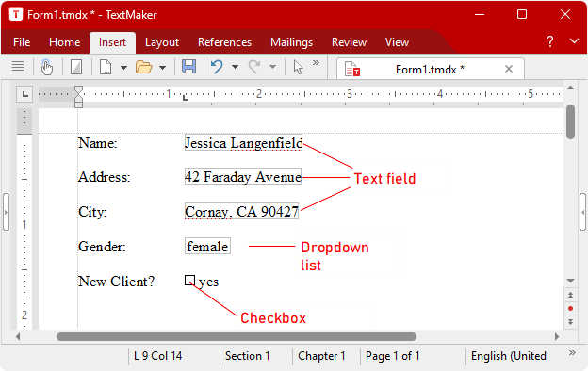Click the vertical scrollbar down arrow
Image resolution: width=588 pixels, height=371 pixels.
click(570, 281)
